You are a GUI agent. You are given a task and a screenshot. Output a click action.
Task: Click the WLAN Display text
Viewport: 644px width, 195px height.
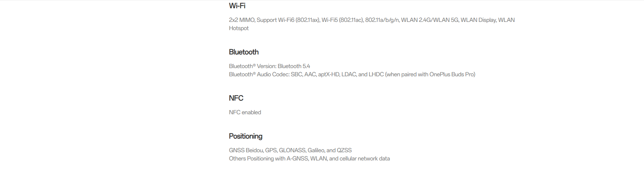click(478, 20)
